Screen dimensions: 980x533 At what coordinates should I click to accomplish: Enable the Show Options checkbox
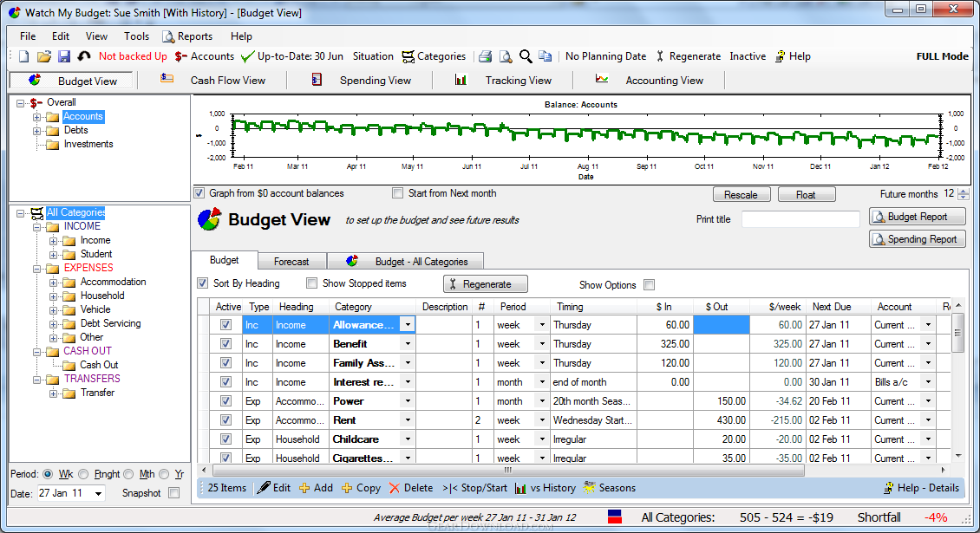point(650,285)
